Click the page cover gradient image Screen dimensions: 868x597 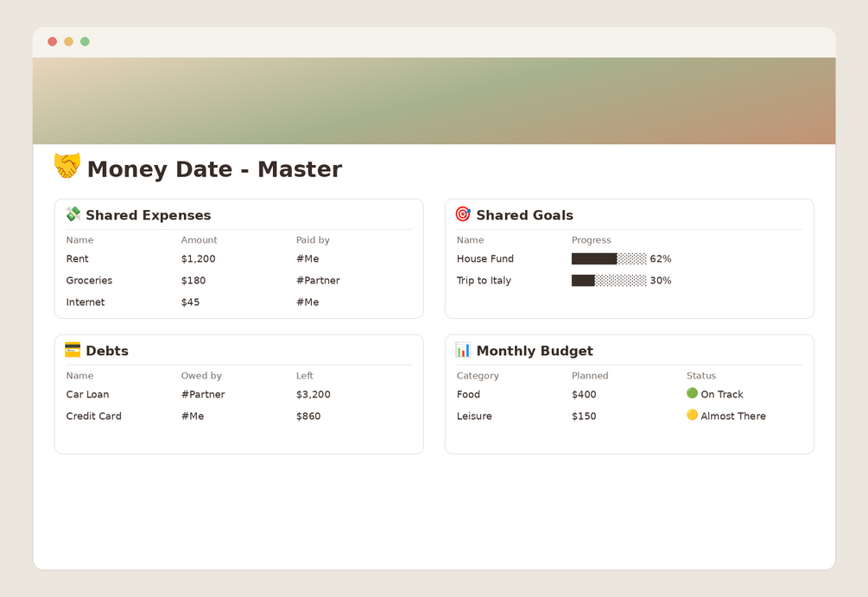click(x=434, y=101)
